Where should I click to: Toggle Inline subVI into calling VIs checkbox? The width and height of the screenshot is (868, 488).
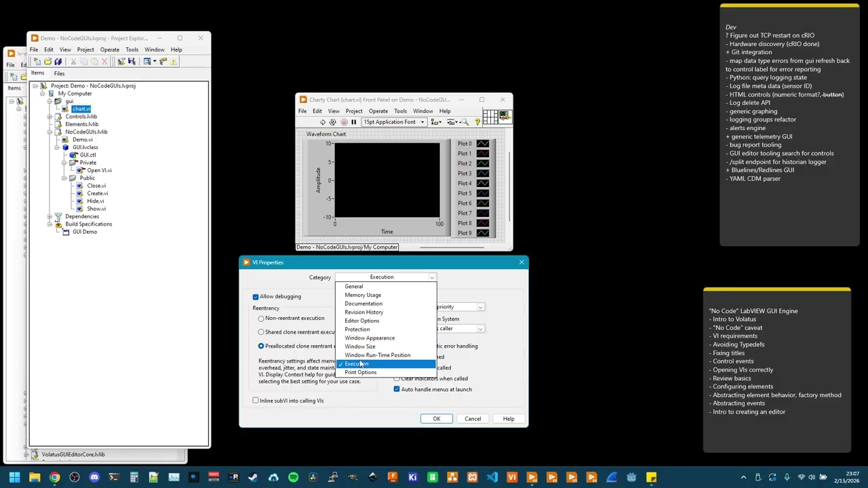[x=256, y=401]
